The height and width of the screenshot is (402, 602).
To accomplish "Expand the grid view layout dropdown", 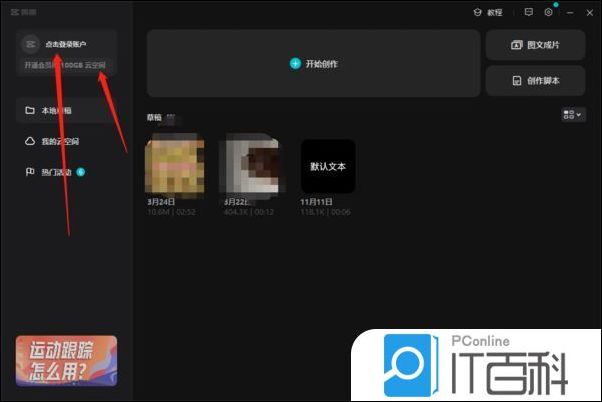I will point(574,114).
